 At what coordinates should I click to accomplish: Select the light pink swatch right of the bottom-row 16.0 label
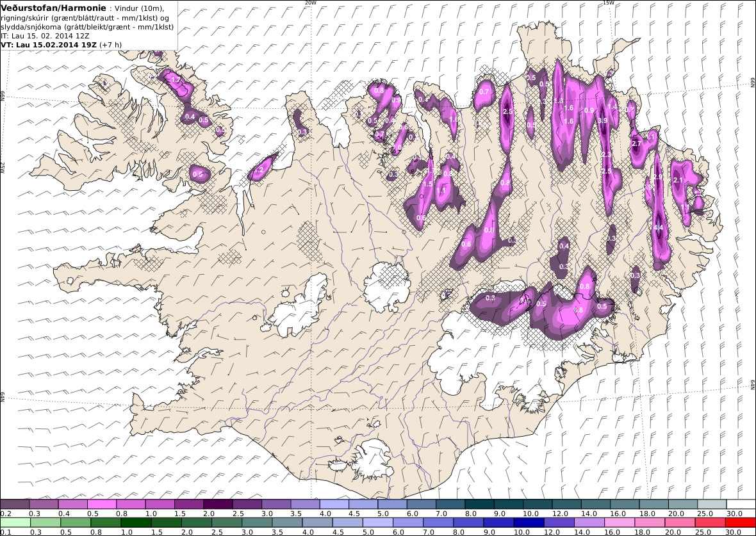620,523
